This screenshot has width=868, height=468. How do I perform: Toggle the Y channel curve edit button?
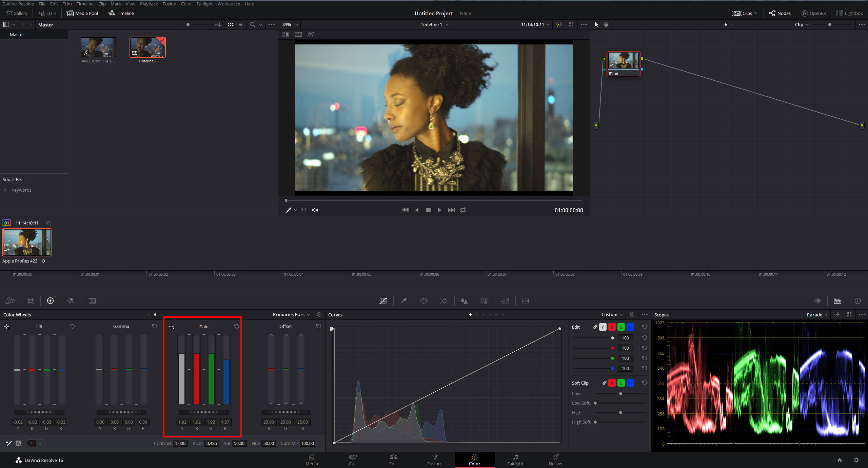tap(603, 327)
